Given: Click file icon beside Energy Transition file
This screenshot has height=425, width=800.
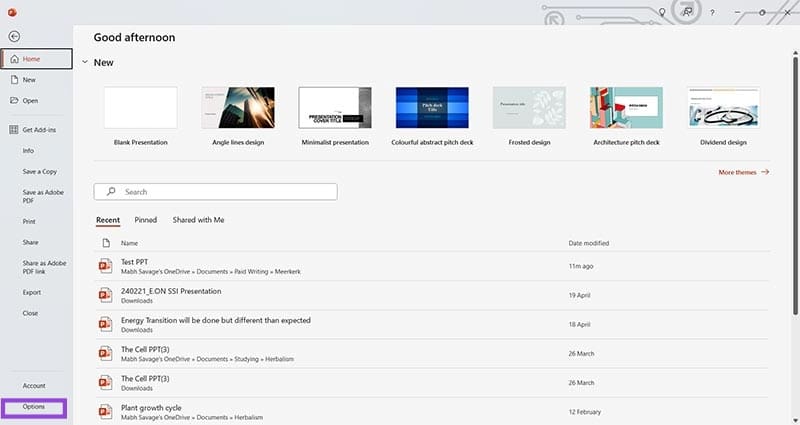Looking at the screenshot, I should click(x=106, y=324).
